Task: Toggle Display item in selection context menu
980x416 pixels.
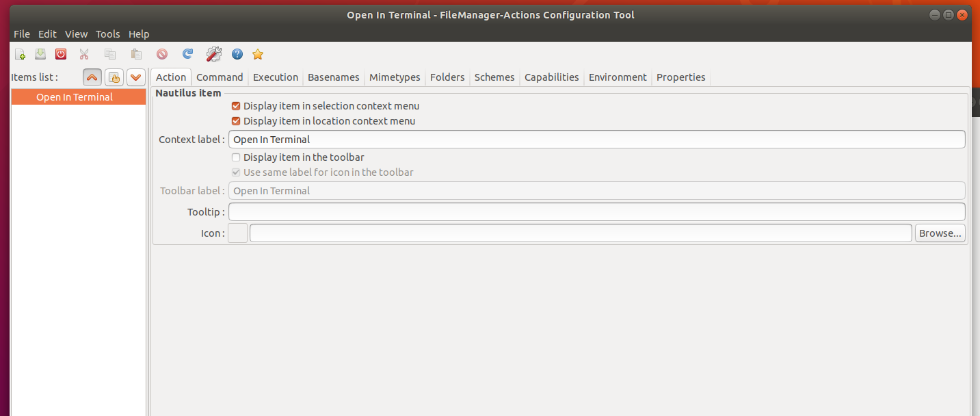Action: (236, 106)
